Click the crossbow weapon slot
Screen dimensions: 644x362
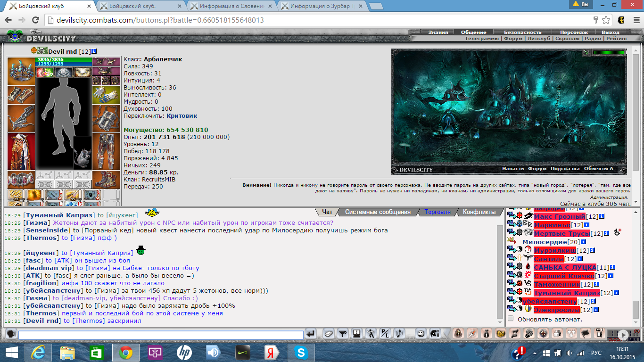[x=21, y=118]
